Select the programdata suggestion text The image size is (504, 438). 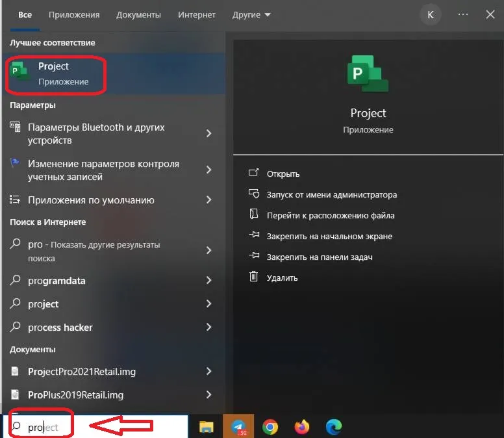(x=57, y=281)
